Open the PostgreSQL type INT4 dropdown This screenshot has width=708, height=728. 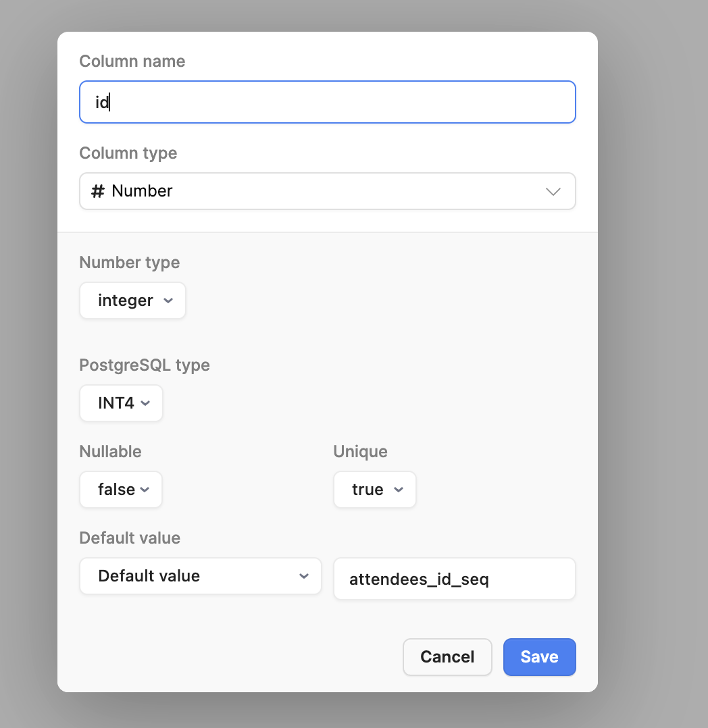pyautogui.click(x=121, y=403)
